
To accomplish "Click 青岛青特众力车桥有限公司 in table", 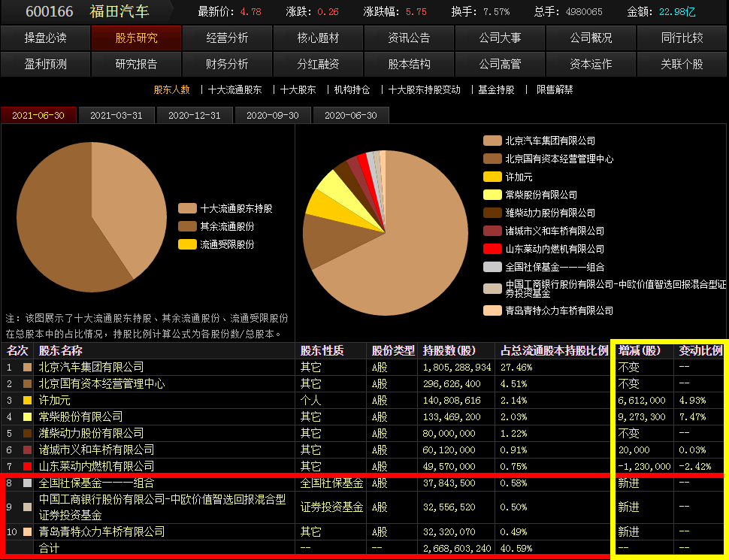I will point(101,531).
